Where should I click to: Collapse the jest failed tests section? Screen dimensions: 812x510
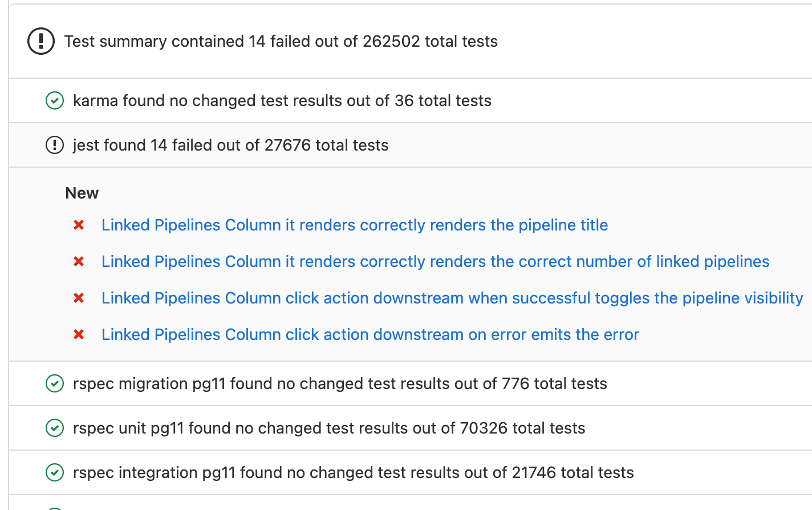pos(230,145)
